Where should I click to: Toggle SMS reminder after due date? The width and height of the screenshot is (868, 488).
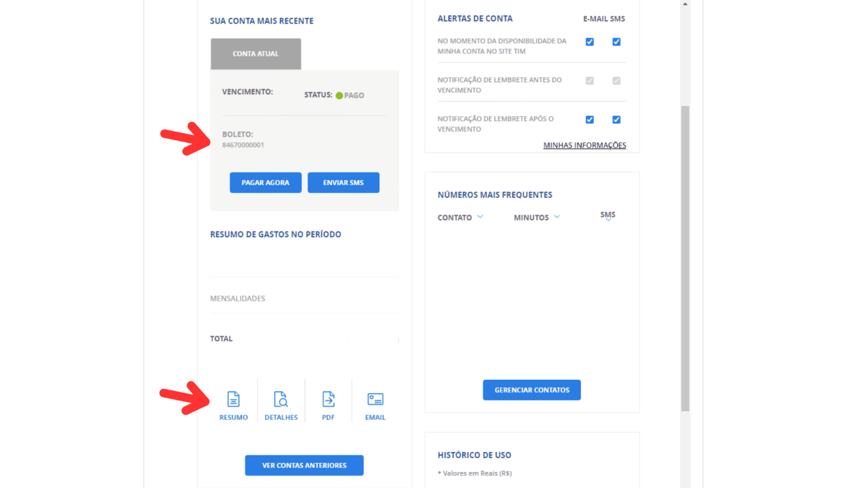[x=617, y=120]
